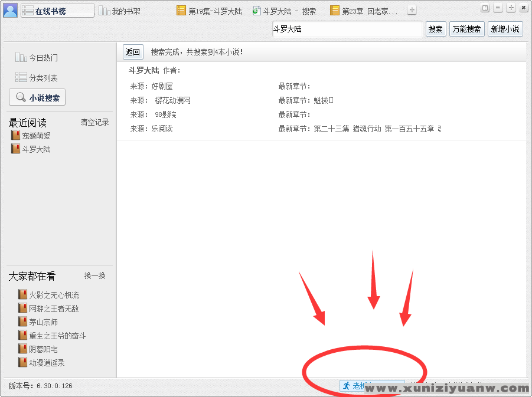
Task: Open the book 茅山宗师
Action: click(x=43, y=322)
